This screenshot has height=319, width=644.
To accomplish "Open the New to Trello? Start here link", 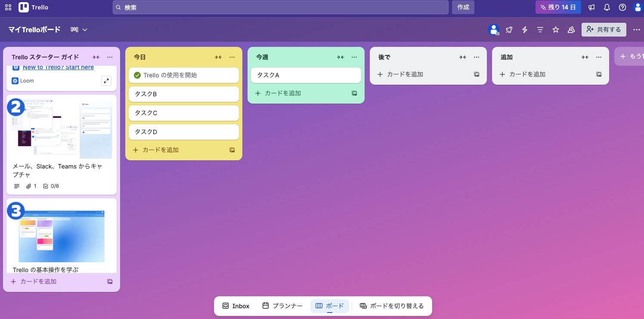I will coord(58,67).
